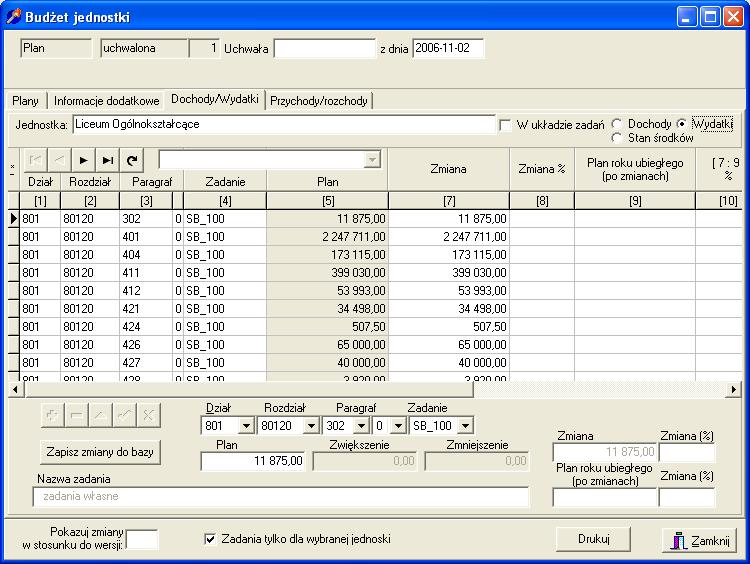Click the add record plus icon
This screenshot has height=564, width=750.
52,415
